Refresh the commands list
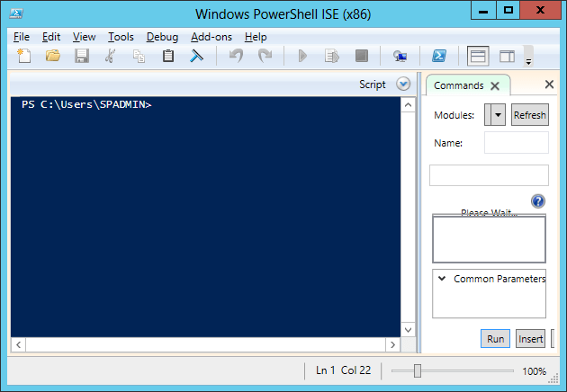Screen dimensions: 567x392 [530, 115]
